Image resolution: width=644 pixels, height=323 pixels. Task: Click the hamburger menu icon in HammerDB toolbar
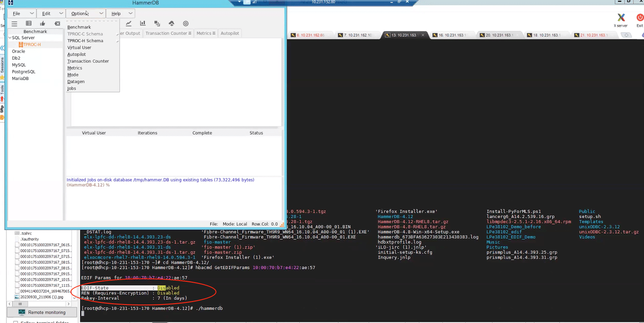pos(14,24)
